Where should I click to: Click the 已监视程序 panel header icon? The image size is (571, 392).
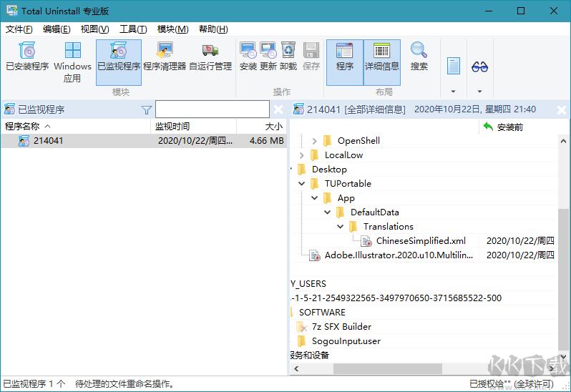pyautogui.click(x=9, y=109)
